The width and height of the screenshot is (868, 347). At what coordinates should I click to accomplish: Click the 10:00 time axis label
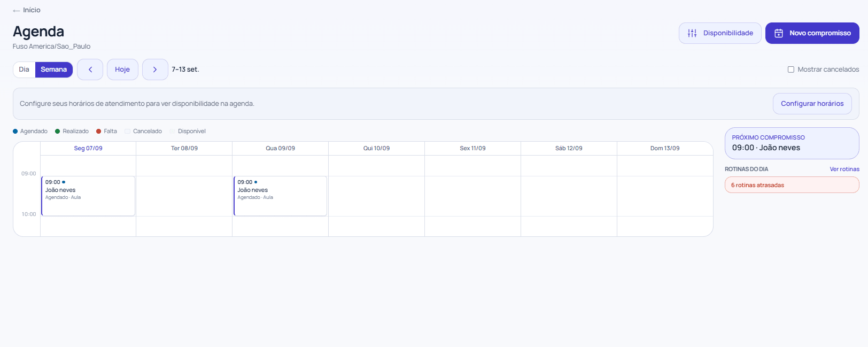pos(29,214)
